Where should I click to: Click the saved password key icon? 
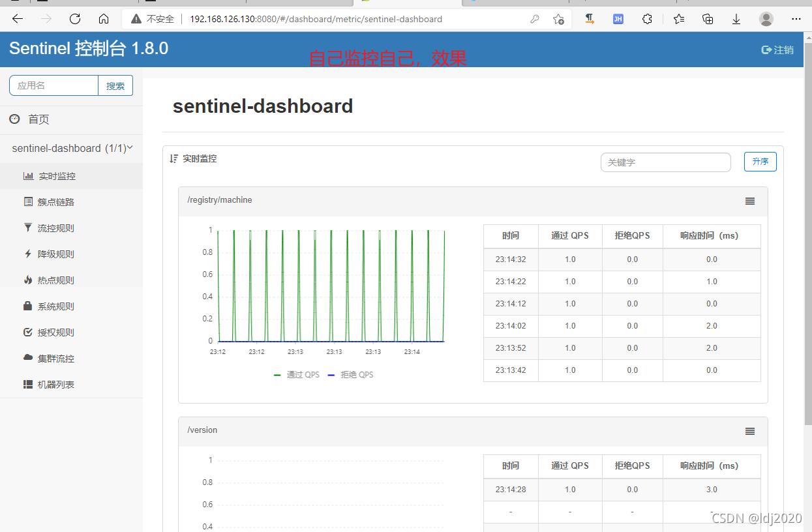click(x=535, y=19)
